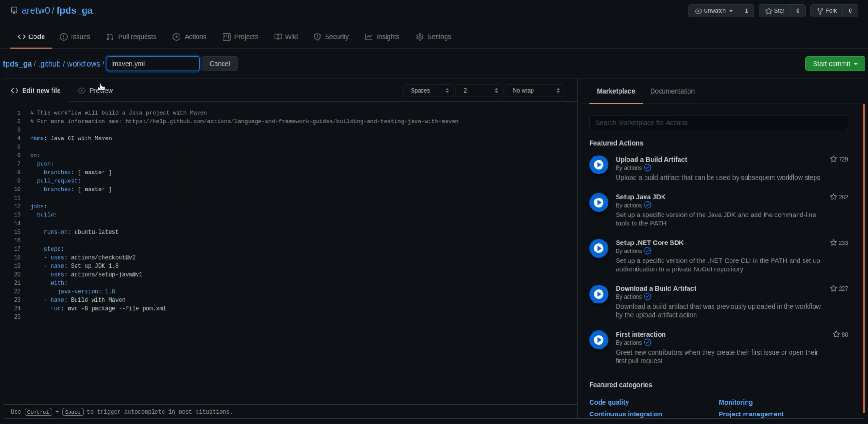Image resolution: width=868 pixels, height=424 pixels.
Task: Select the Edit new file tab
Action: (x=36, y=91)
